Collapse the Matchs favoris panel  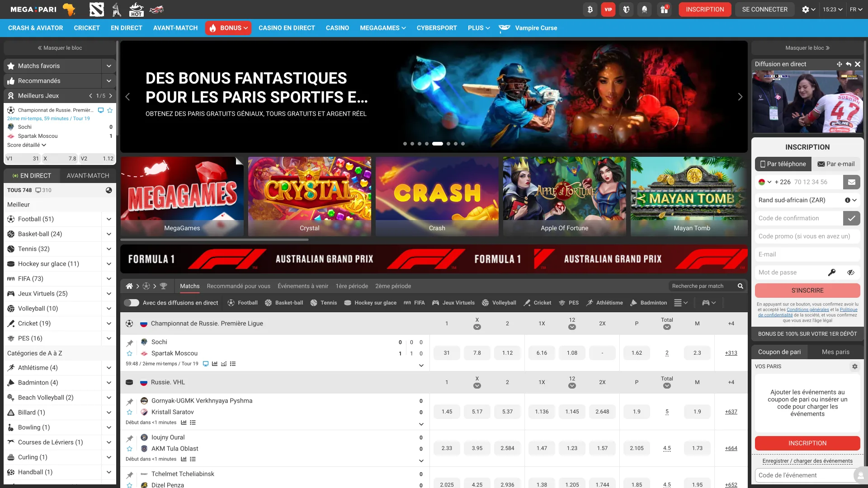pyautogui.click(x=108, y=66)
